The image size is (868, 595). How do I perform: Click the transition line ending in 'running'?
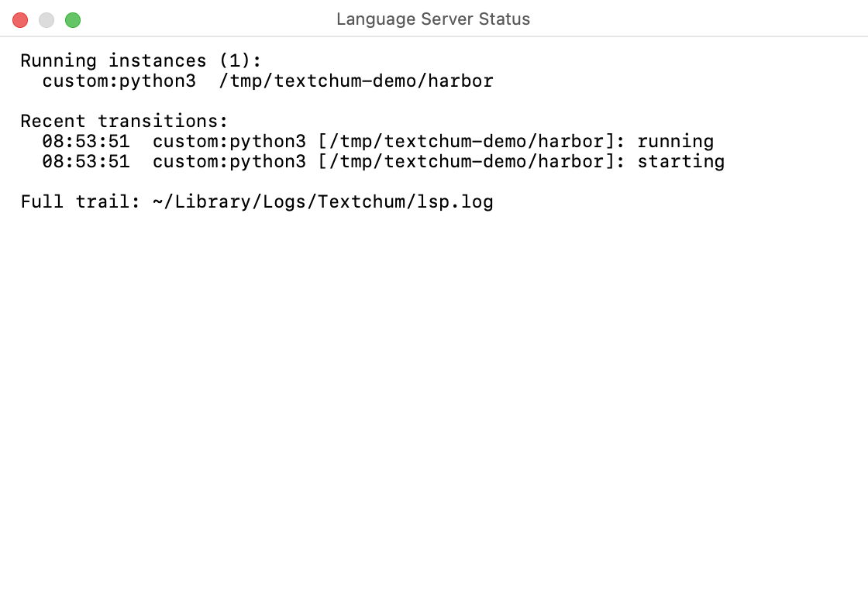(x=378, y=141)
